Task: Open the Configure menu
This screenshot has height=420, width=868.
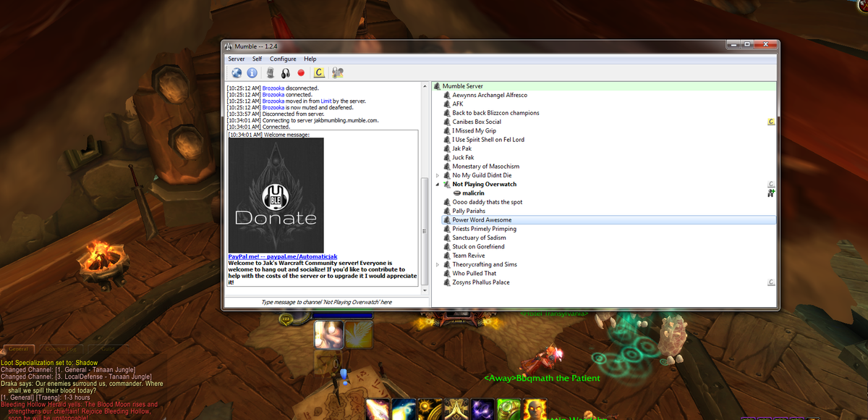Action: click(x=283, y=59)
